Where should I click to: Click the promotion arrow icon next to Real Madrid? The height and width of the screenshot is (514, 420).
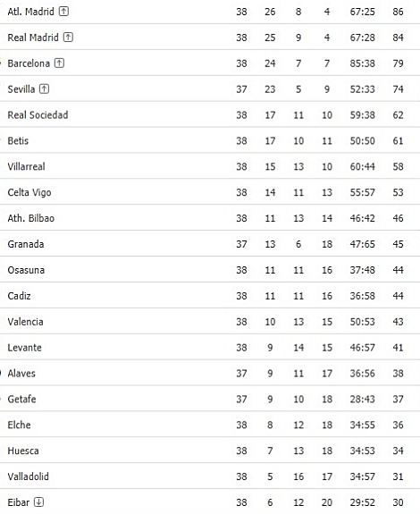tap(68, 37)
